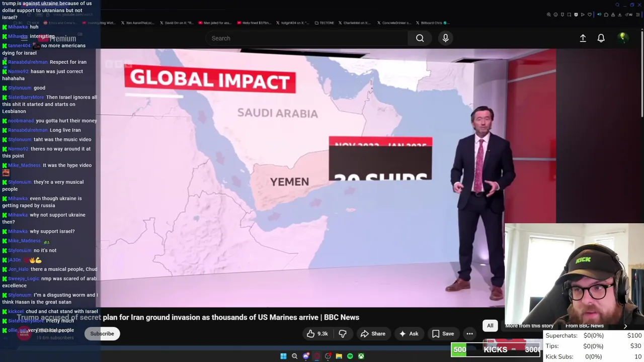644x362 pixels.
Task: Switch to the Man jailed for YouTube tab
Action: tap(215, 23)
